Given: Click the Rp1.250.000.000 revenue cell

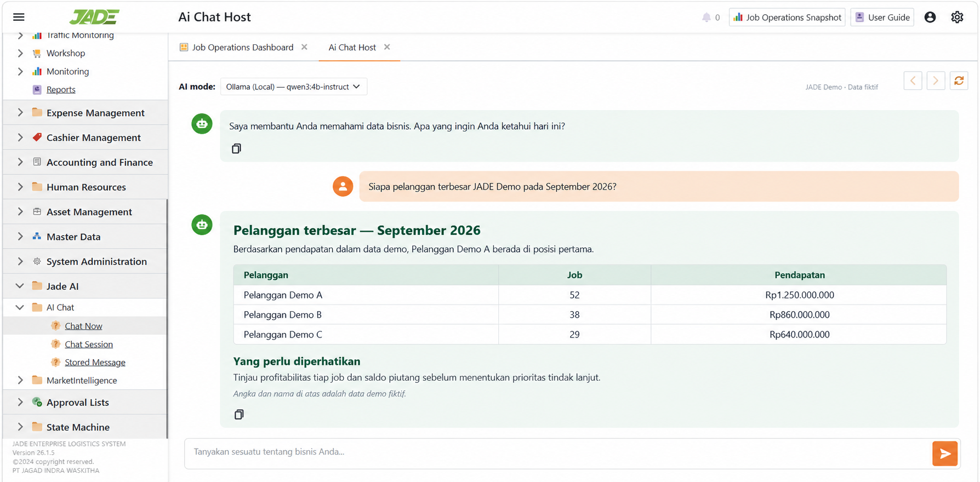Looking at the screenshot, I should [x=799, y=295].
